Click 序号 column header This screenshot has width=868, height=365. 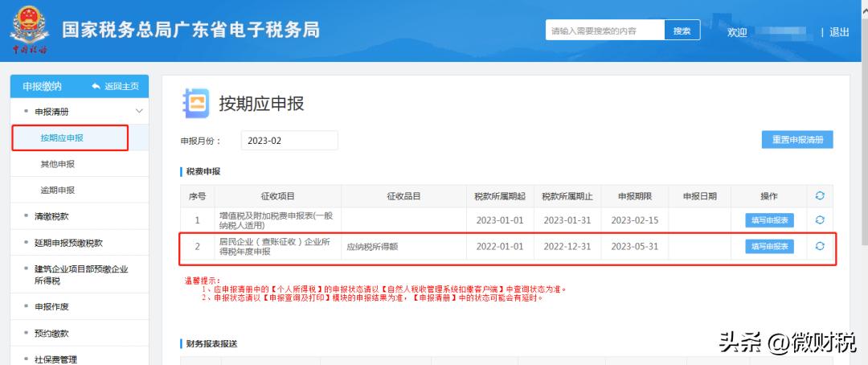point(197,196)
